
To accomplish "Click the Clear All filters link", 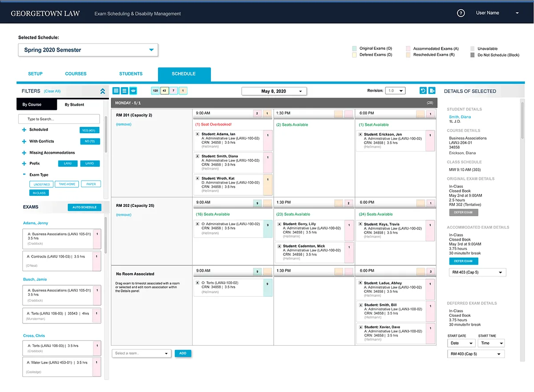I will pyautogui.click(x=52, y=91).
